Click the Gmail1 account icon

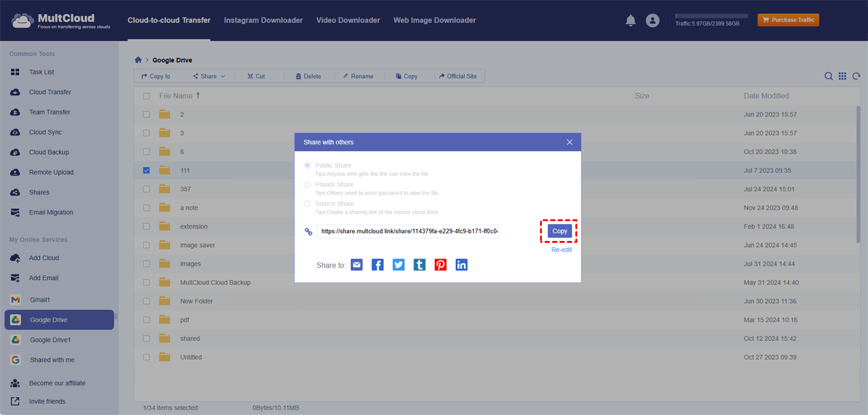(15, 300)
